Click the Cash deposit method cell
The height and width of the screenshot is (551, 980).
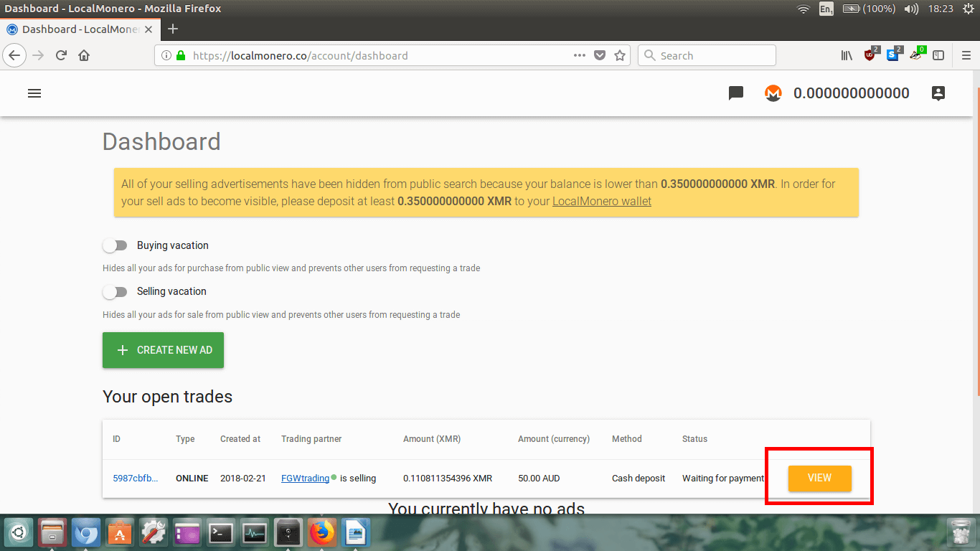(x=639, y=478)
